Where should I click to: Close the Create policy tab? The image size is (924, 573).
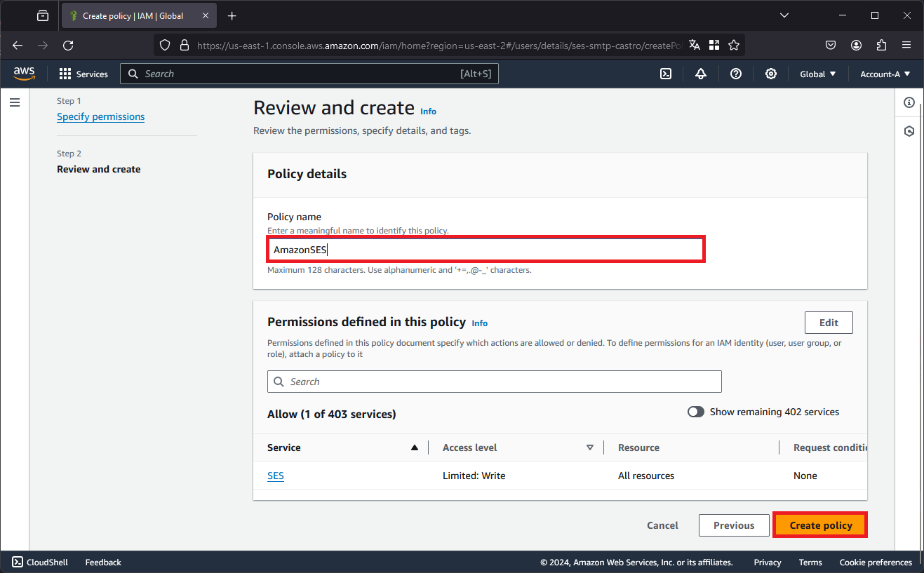(206, 15)
